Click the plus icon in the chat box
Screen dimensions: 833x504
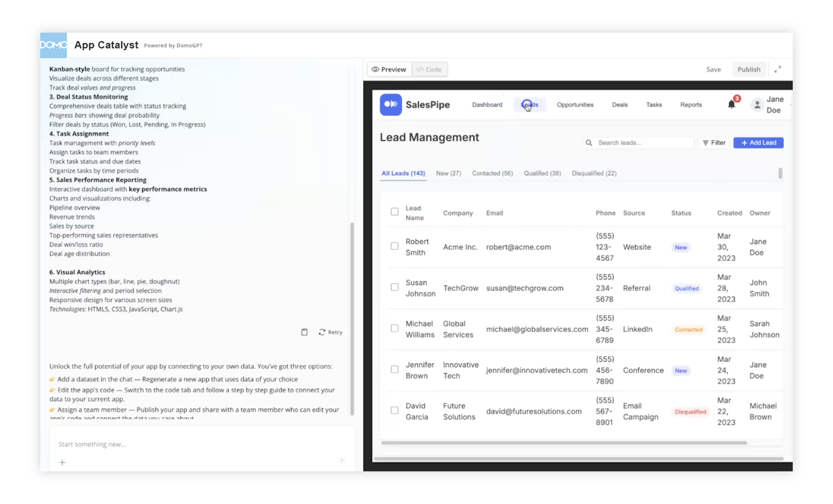[62, 461]
